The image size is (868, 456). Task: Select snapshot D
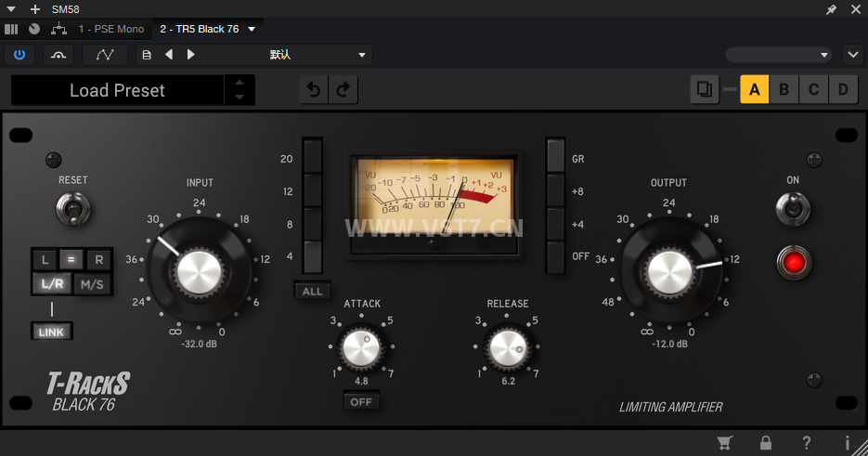coord(843,89)
